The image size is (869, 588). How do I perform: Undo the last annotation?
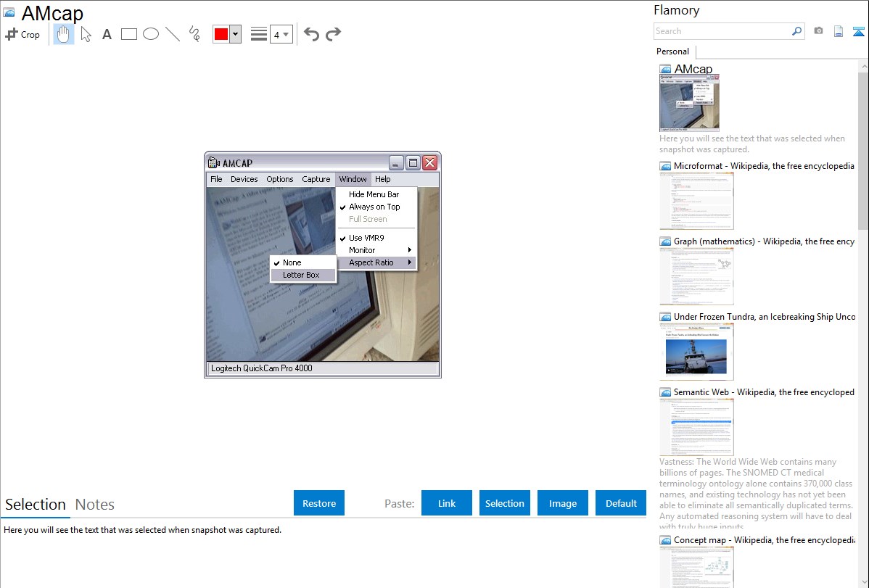tap(311, 34)
